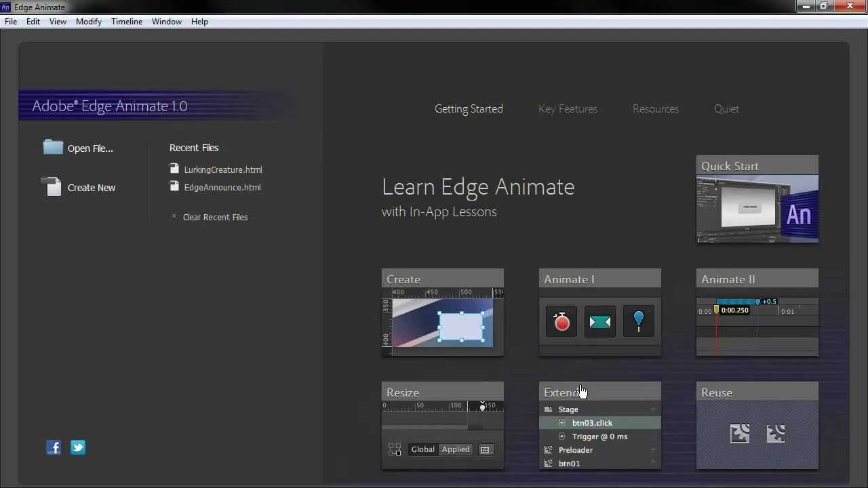Screen dimensions: 868x488
Task: Click the right symbol icon in Reuse
Action: pos(776,433)
